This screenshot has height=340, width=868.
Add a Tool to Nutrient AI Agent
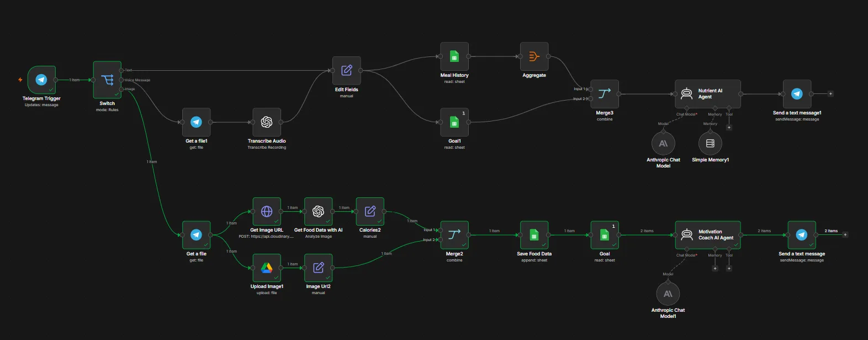tap(729, 127)
